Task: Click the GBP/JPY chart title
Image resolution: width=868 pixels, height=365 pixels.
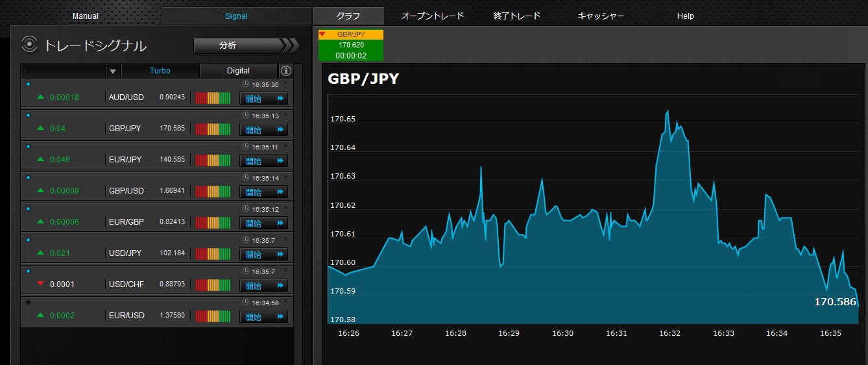Action: click(x=363, y=79)
